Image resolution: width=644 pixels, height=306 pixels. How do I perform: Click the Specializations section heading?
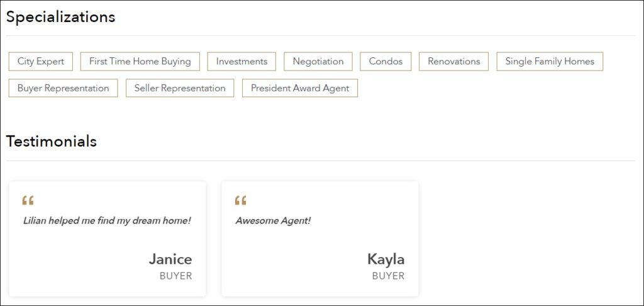(x=60, y=17)
